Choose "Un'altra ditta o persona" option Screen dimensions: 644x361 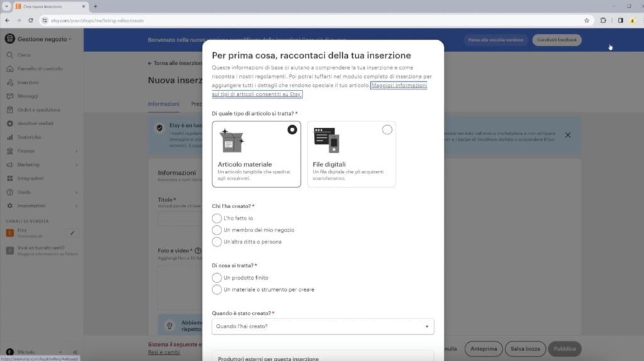click(x=216, y=242)
